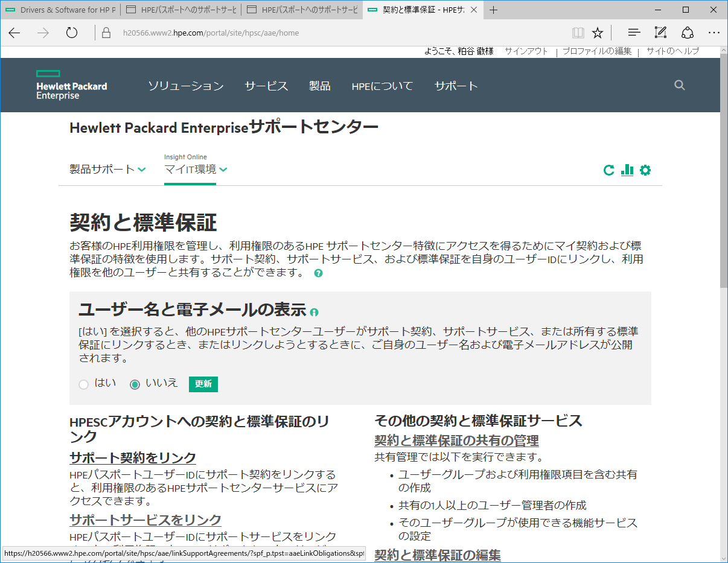
Task: Click the green settings gear icon
Action: (645, 170)
